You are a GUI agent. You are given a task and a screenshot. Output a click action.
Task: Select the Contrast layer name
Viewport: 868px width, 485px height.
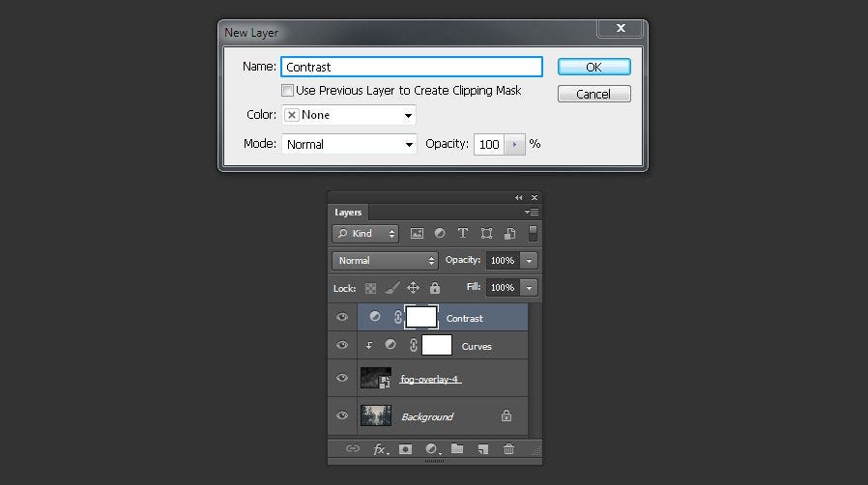(x=464, y=318)
